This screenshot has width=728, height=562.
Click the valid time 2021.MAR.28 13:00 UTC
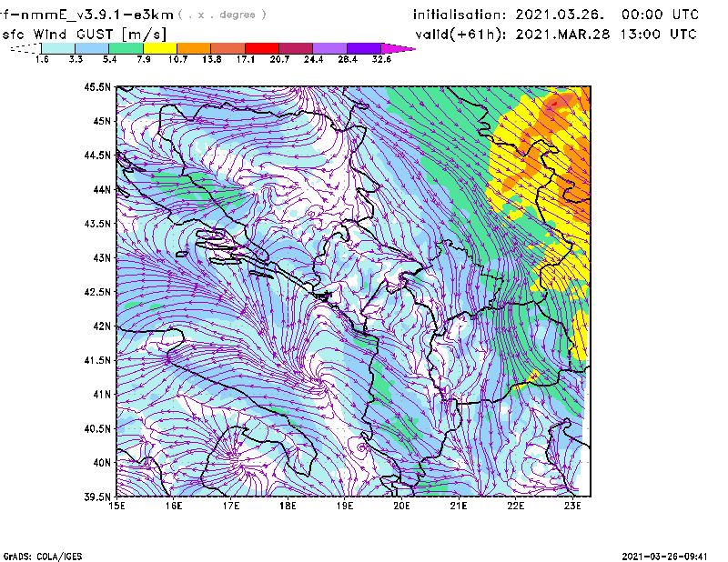point(606,34)
